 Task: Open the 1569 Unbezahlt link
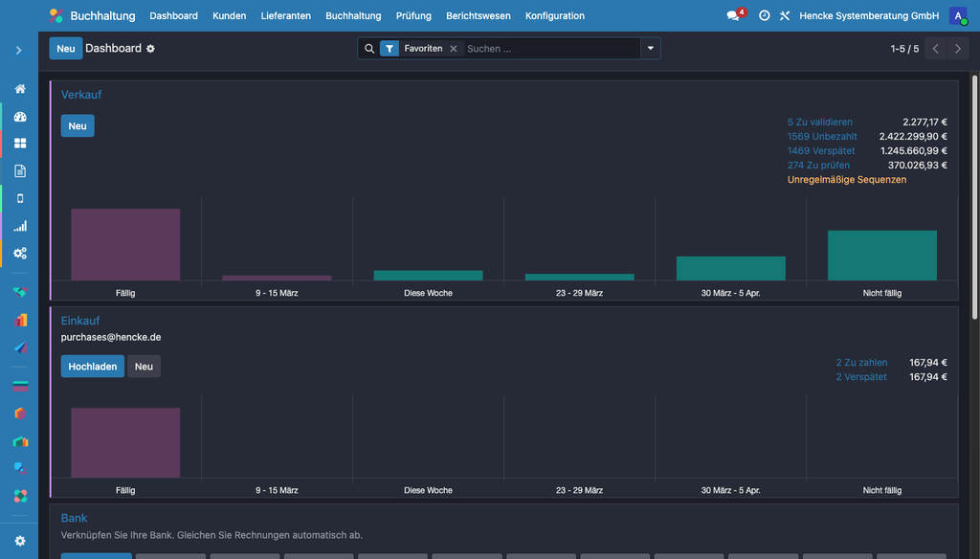(822, 137)
